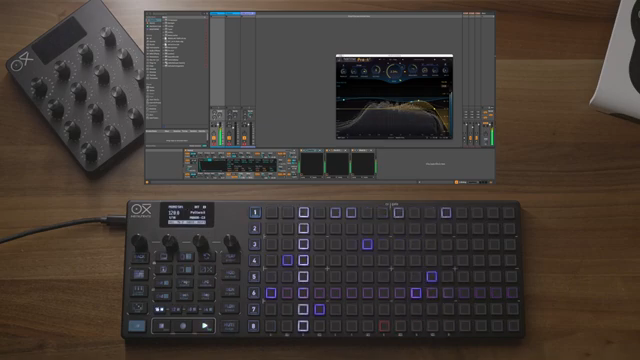Toggle the orange solo button on first mixer channel

(213, 139)
